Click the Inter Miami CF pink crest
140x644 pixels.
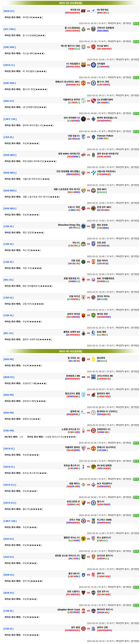click(84, 119)
